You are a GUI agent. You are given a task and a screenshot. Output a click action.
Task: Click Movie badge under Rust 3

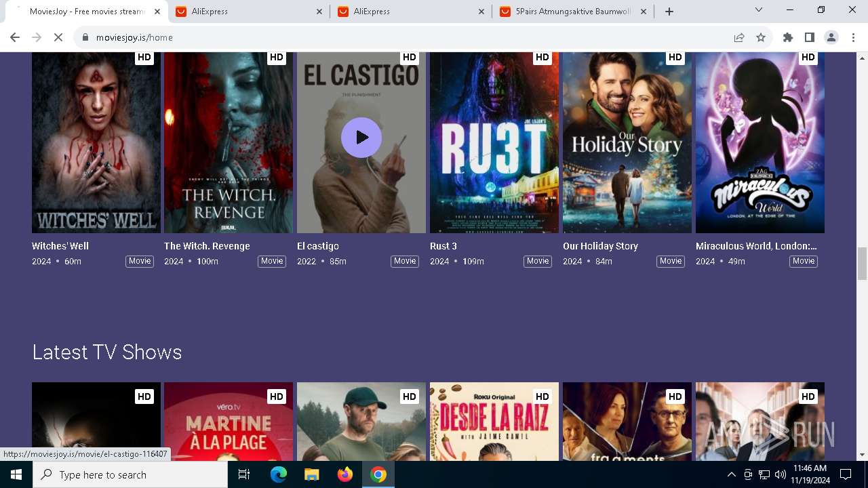coord(538,261)
